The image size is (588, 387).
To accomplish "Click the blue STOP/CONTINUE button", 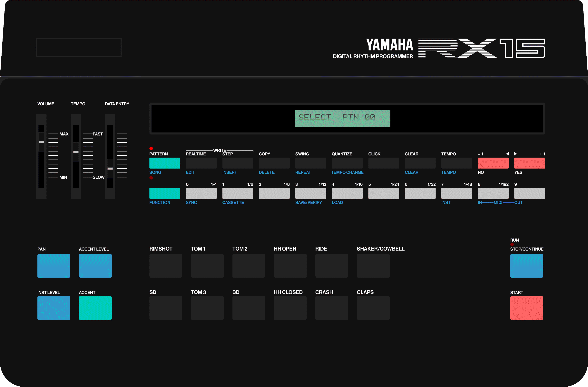I will [x=527, y=266].
